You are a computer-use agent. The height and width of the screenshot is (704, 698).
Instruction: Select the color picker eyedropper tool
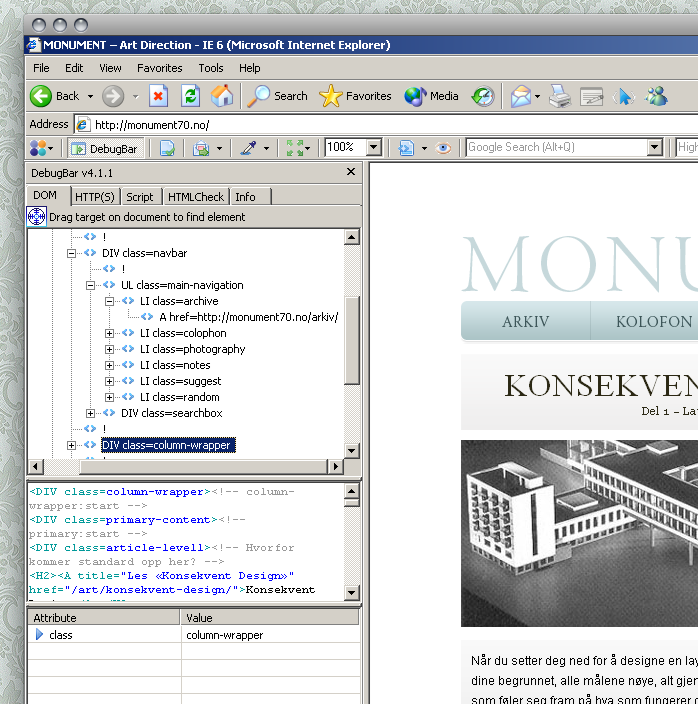[x=248, y=148]
